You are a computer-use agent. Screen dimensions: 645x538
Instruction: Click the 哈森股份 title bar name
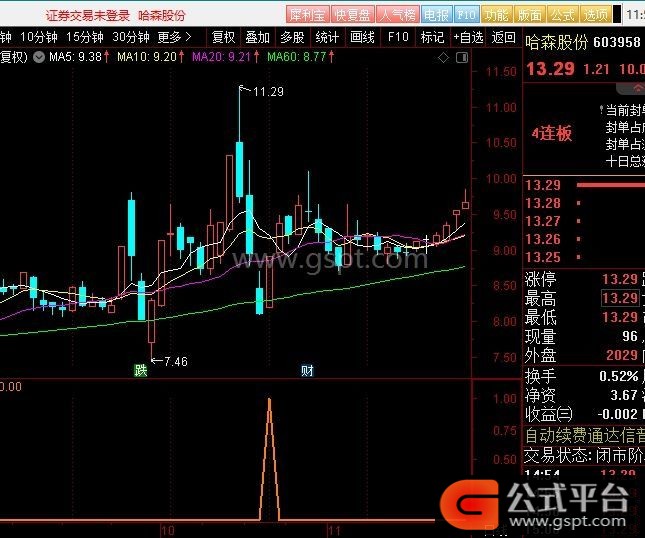[162, 16]
